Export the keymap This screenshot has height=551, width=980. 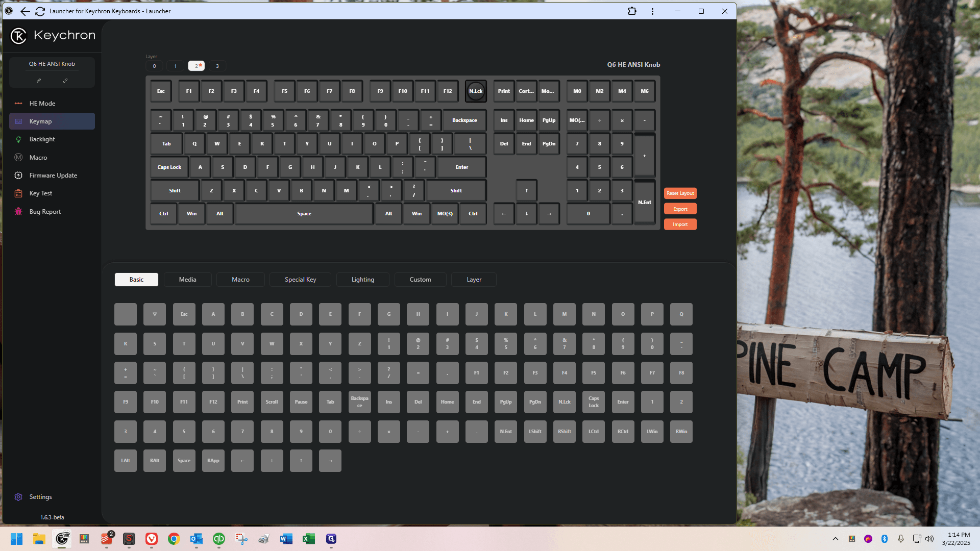(680, 209)
